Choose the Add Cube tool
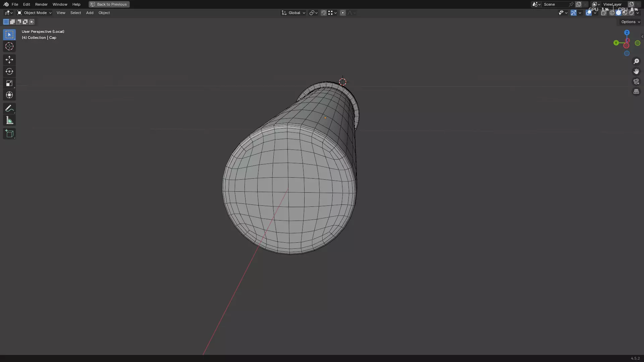 [9, 134]
